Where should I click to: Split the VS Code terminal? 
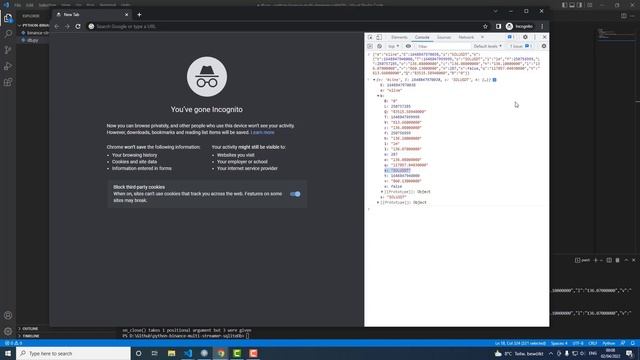coord(609,260)
